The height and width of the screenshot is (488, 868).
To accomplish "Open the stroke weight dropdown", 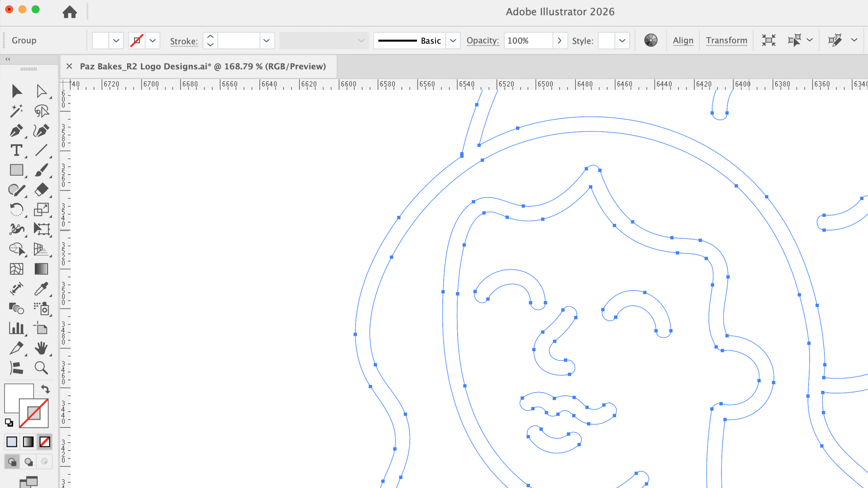I will point(266,41).
